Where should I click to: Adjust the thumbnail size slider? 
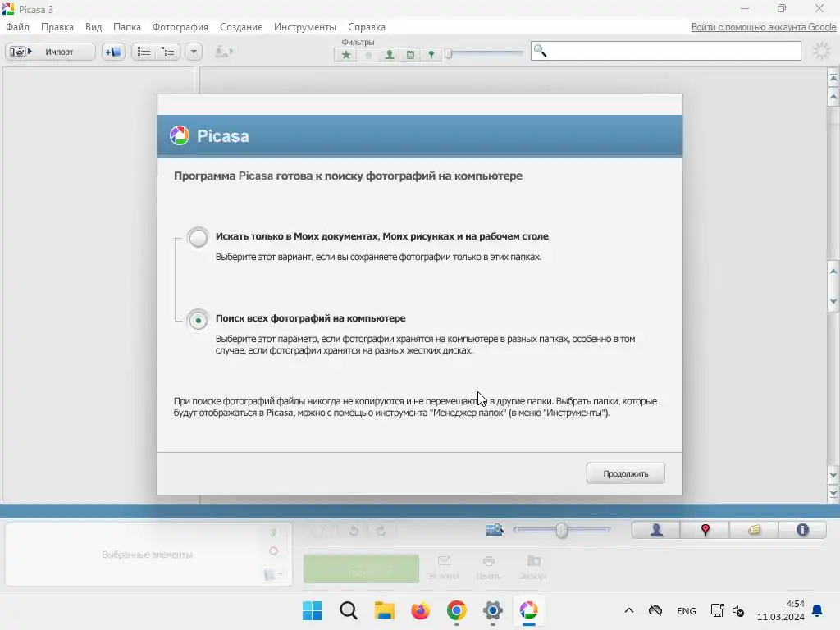point(561,531)
